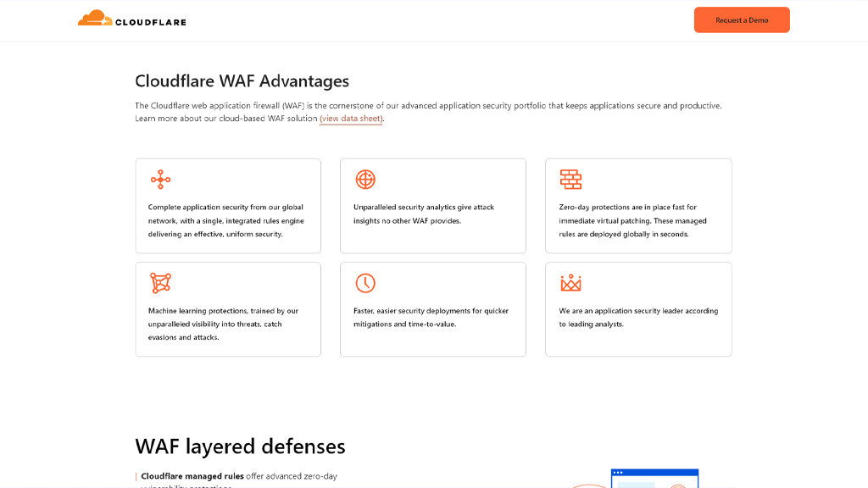Image resolution: width=868 pixels, height=488 pixels.
Task: Open the view data sheet link
Action: (351, 119)
